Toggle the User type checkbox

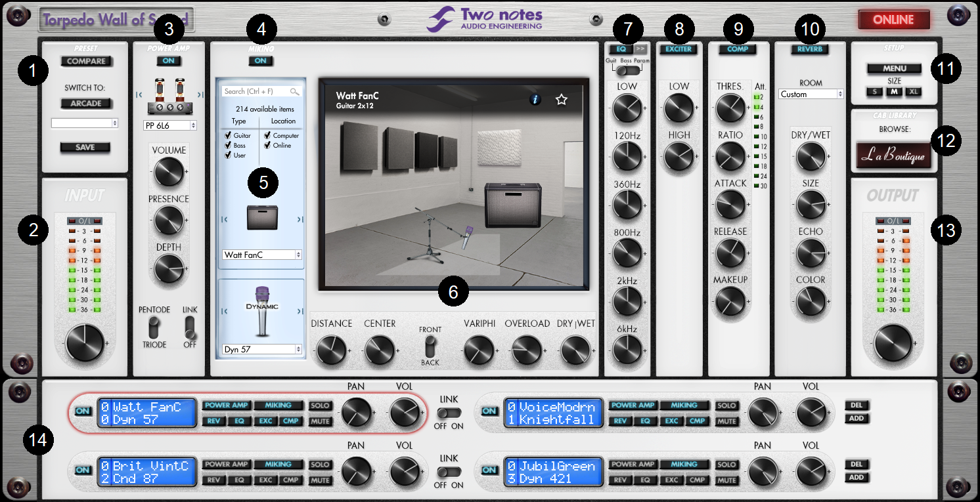coord(228,155)
